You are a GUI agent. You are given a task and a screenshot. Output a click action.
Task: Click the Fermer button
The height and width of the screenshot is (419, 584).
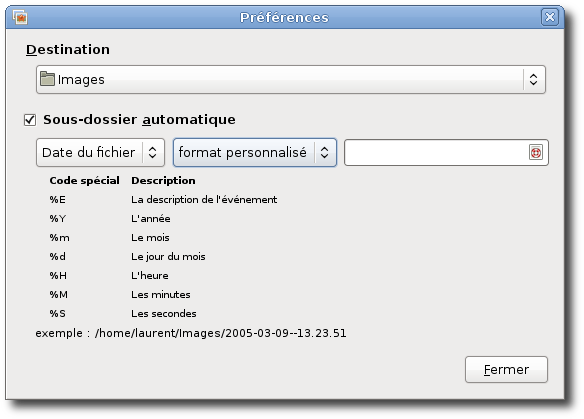506,369
